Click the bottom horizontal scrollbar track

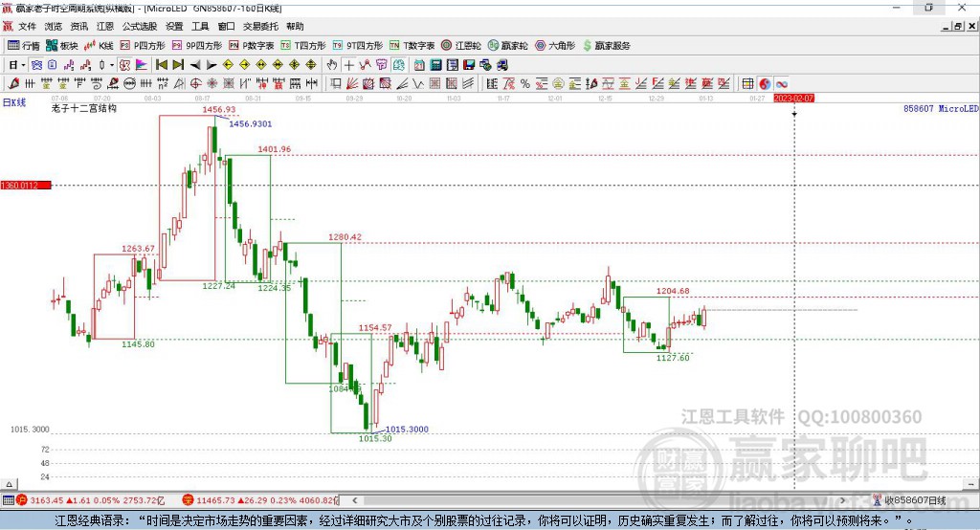599,500
